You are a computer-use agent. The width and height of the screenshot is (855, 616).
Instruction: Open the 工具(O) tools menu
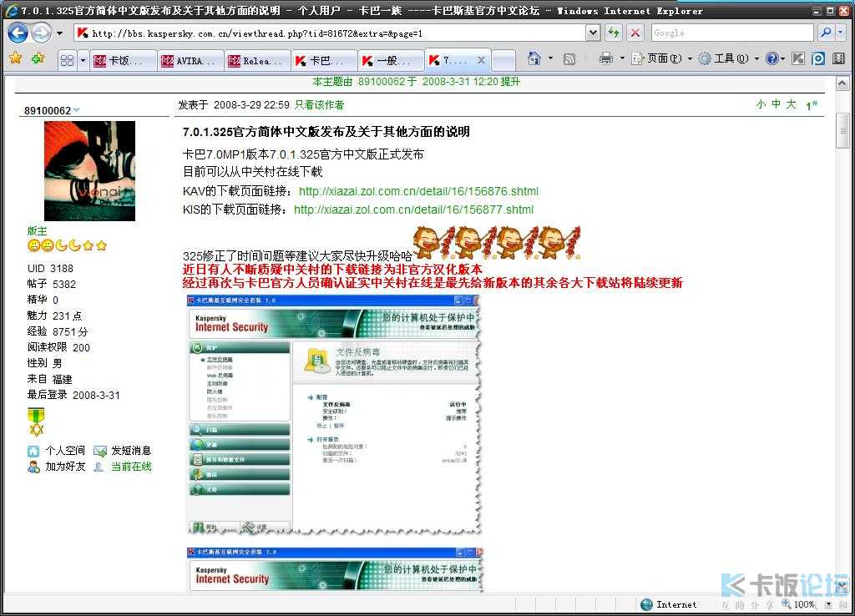(728, 58)
